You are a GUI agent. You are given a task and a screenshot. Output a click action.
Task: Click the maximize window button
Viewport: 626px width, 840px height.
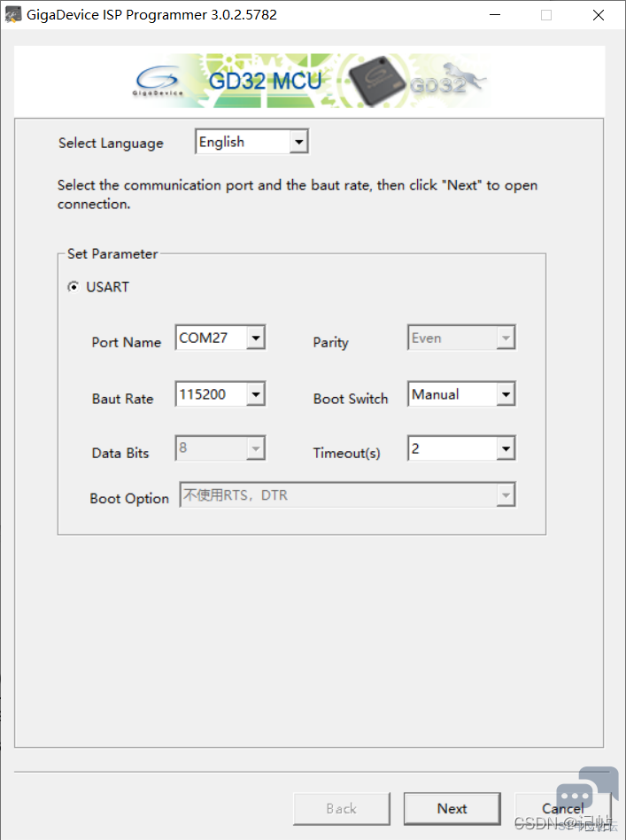[x=546, y=15]
